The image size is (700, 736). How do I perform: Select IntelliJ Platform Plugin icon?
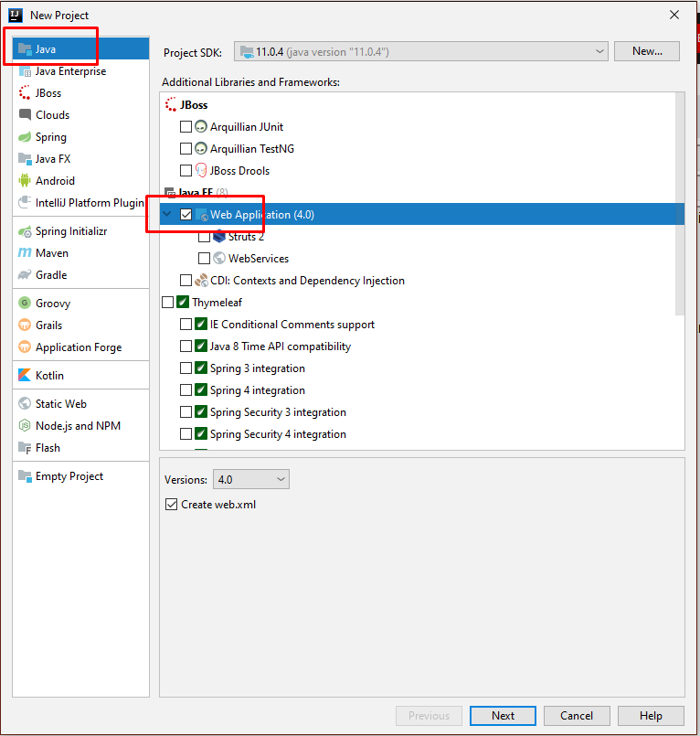click(x=25, y=202)
